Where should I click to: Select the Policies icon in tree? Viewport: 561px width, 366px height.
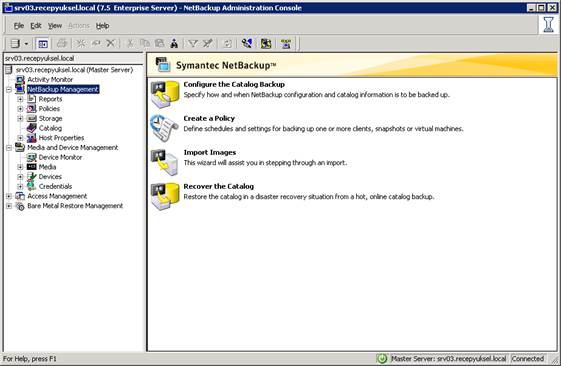point(31,108)
